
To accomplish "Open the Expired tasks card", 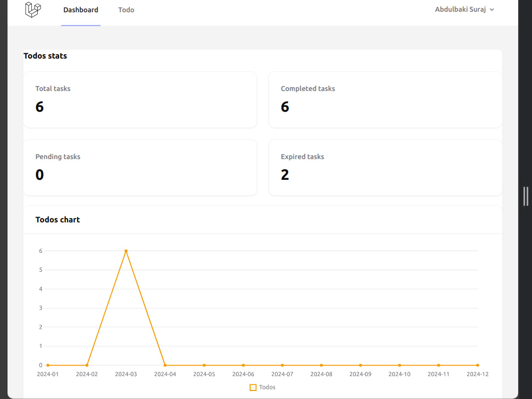I will tap(385, 168).
